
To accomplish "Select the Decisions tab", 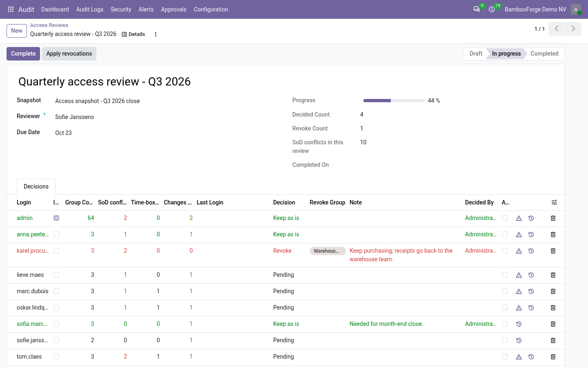I will (x=36, y=186).
